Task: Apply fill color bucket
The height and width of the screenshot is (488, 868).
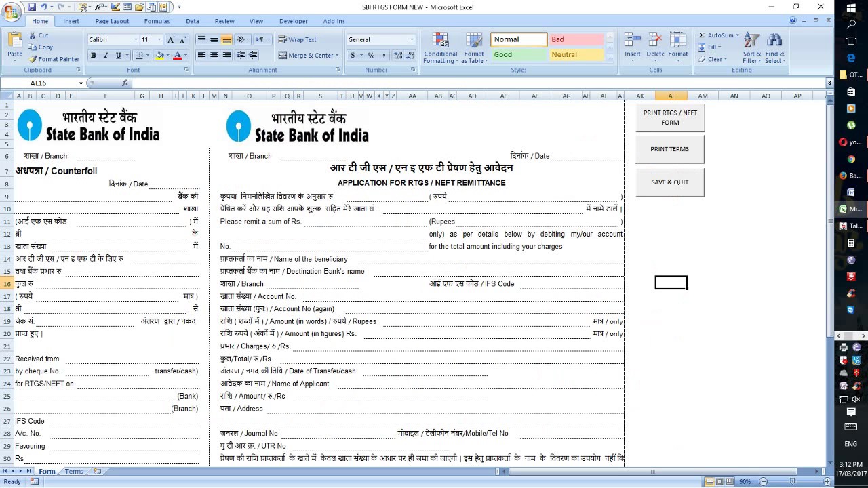Action: (x=159, y=56)
